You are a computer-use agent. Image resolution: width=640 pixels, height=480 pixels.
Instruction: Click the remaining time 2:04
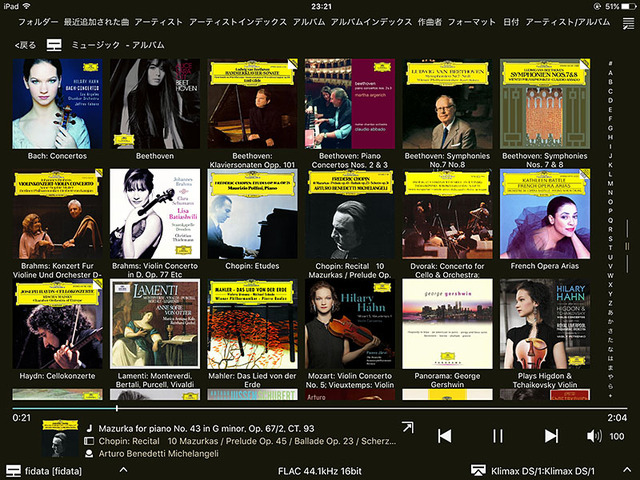click(x=617, y=418)
